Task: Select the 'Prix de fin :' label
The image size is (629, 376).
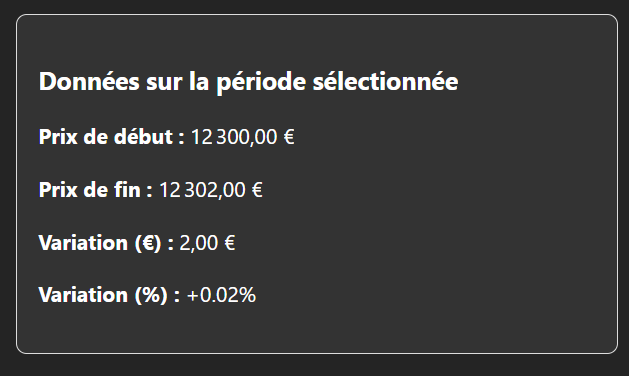Action: tap(95, 189)
